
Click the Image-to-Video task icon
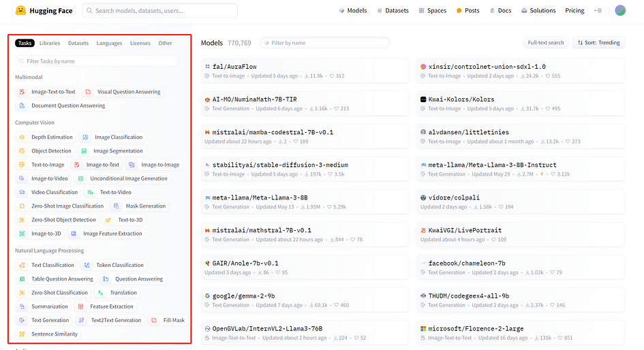click(22, 178)
